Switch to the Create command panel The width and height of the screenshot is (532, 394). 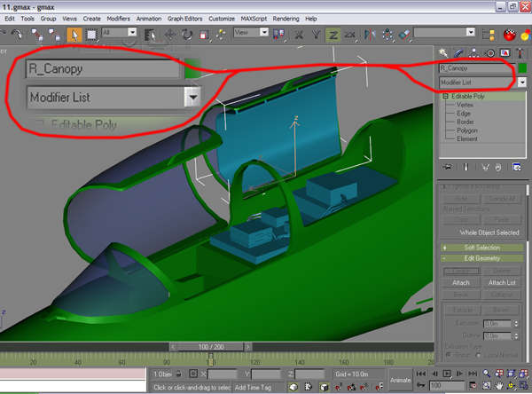(x=442, y=52)
